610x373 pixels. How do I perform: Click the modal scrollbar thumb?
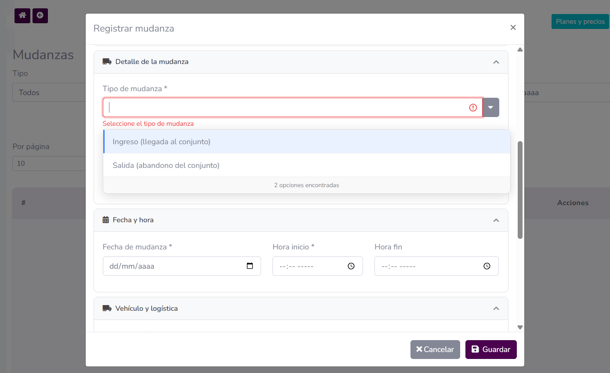pos(520,190)
